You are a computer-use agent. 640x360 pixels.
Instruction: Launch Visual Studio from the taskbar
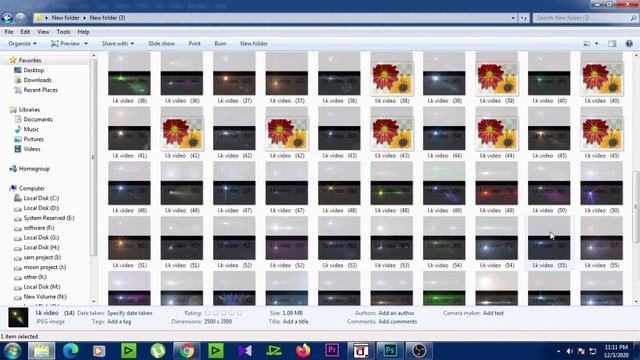pyautogui.click(x=245, y=351)
